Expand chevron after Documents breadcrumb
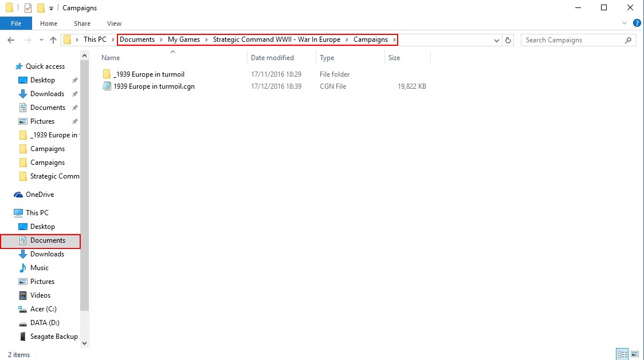This screenshot has height=360, width=644. click(161, 40)
